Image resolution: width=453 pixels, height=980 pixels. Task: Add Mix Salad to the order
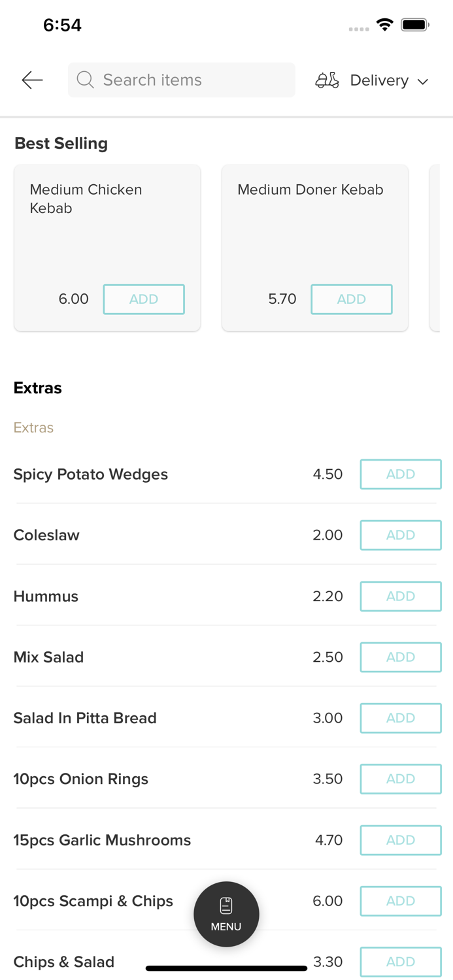[x=400, y=657]
